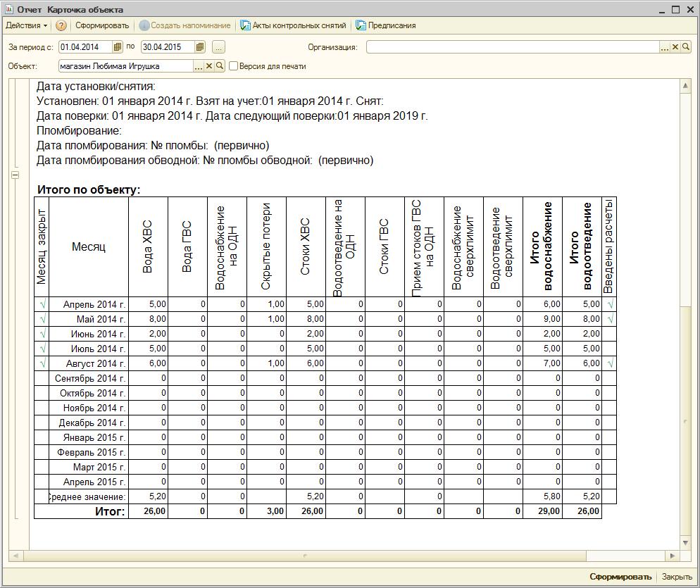Click the Скрытые потери column header
The image size is (700, 588).
point(266,247)
